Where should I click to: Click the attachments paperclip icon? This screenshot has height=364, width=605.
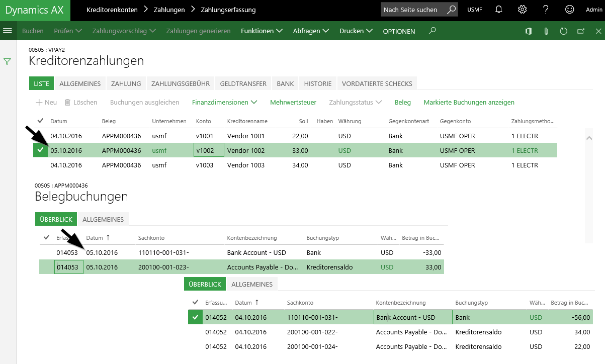[x=546, y=31]
